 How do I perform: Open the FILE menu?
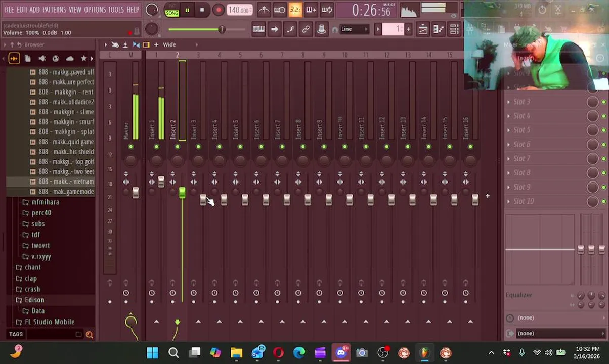9,10
